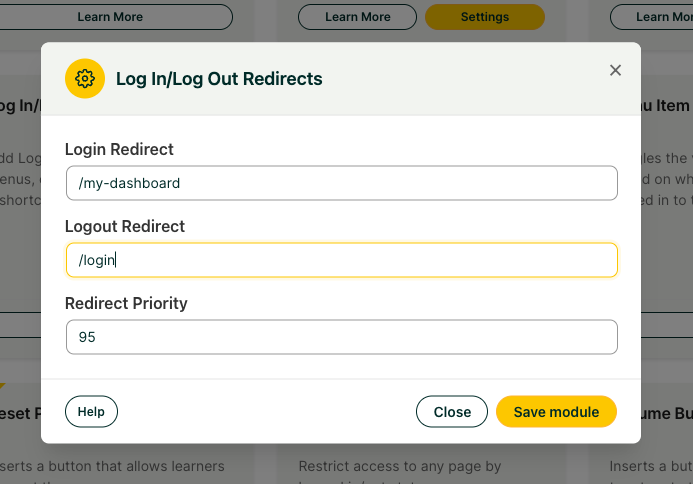Click the leftmost Learn More button behind dialog
The image size is (693, 484).
110,17
